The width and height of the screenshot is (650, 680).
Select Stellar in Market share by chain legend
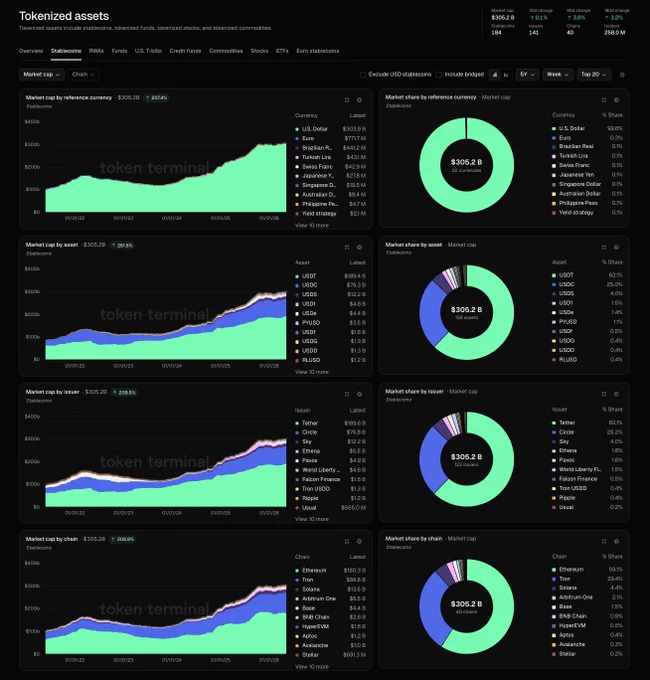(x=588, y=654)
